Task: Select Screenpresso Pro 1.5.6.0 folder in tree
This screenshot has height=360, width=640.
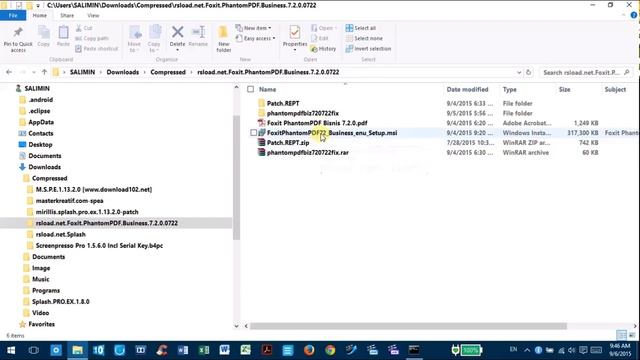Action: [99, 246]
